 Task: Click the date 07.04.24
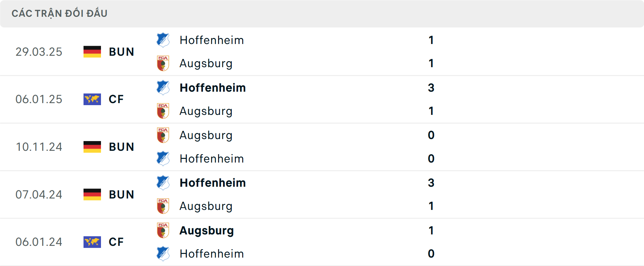39,194
